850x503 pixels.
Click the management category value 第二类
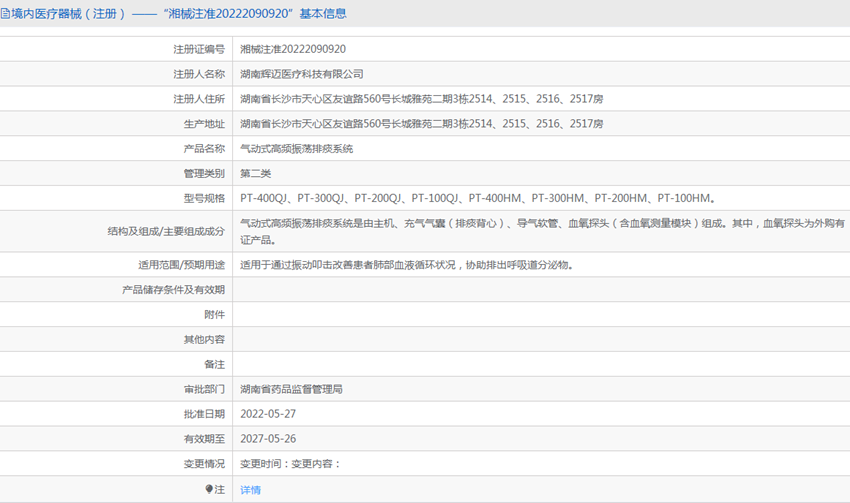[x=256, y=174]
